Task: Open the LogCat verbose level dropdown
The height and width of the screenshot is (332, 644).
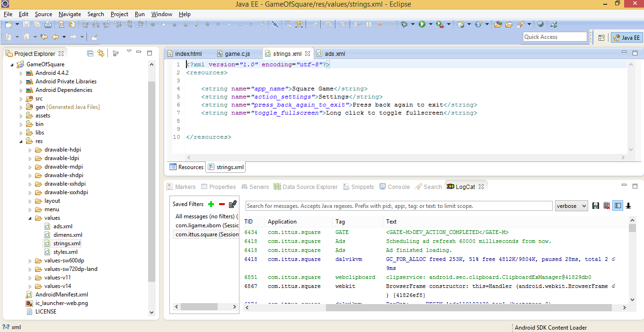Action: [571, 206]
